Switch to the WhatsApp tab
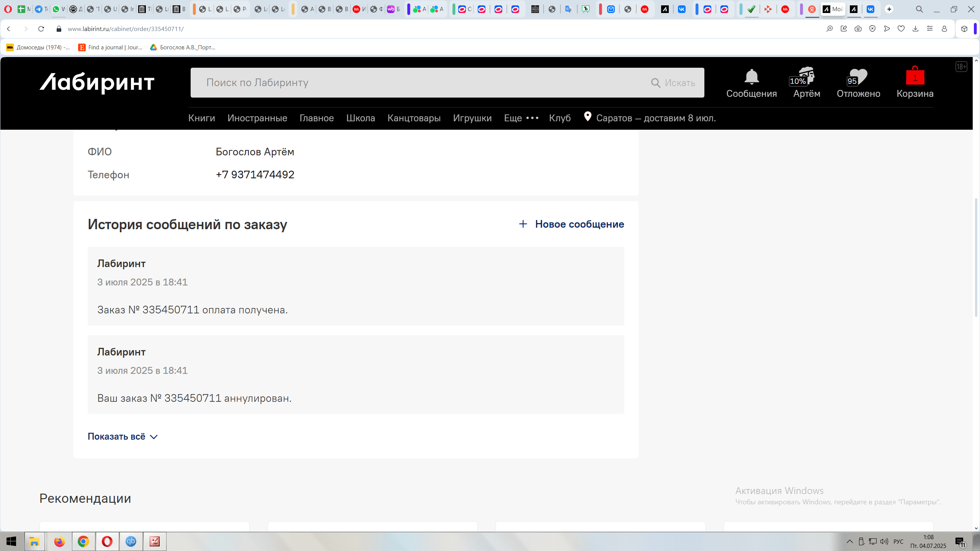The width and height of the screenshot is (980, 551). point(57,9)
